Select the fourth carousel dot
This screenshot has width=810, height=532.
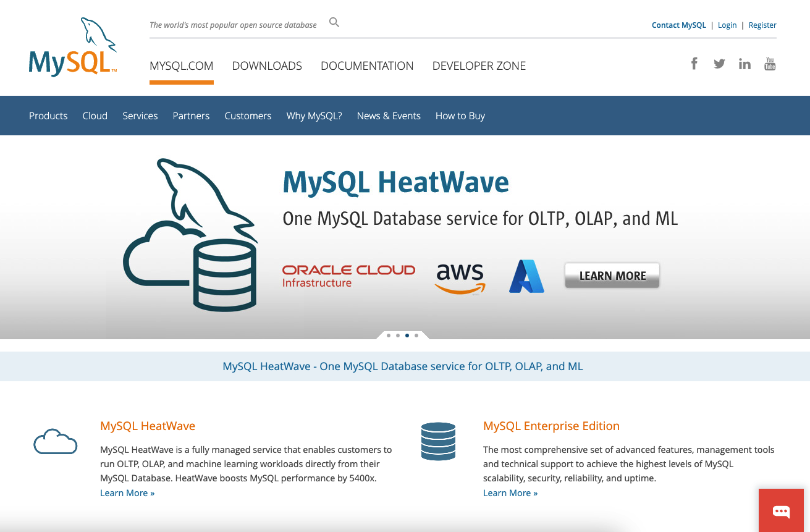coord(416,336)
